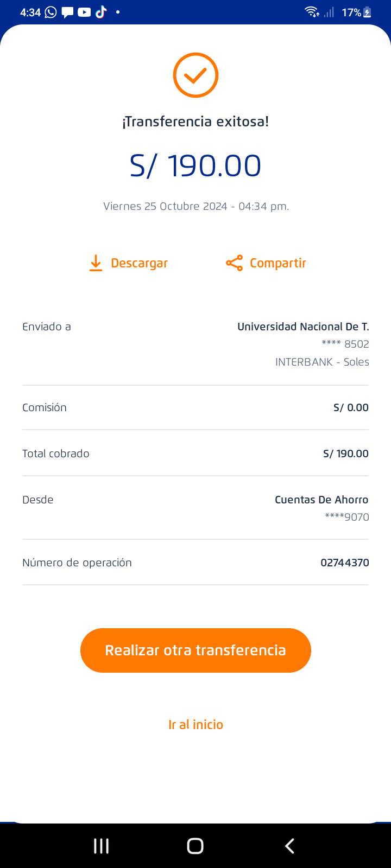The image size is (391, 868).
Task: Click Compartir to share the receipt
Action: click(278, 263)
